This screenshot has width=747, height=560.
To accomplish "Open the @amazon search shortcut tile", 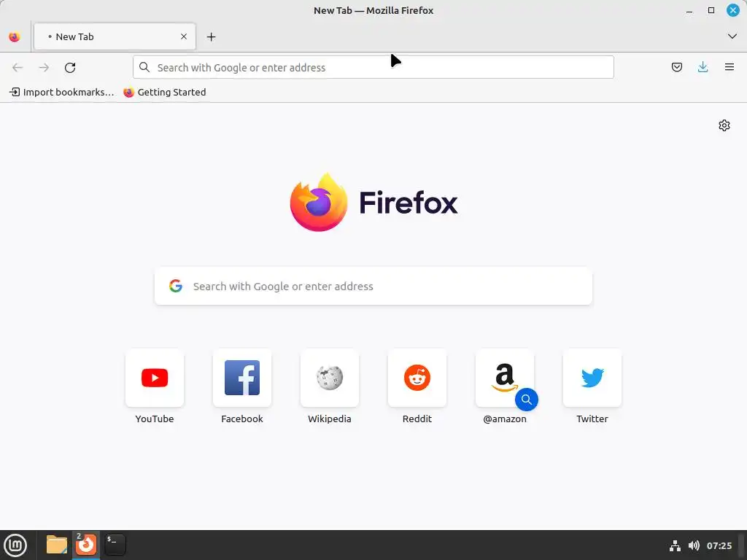I will 505,378.
